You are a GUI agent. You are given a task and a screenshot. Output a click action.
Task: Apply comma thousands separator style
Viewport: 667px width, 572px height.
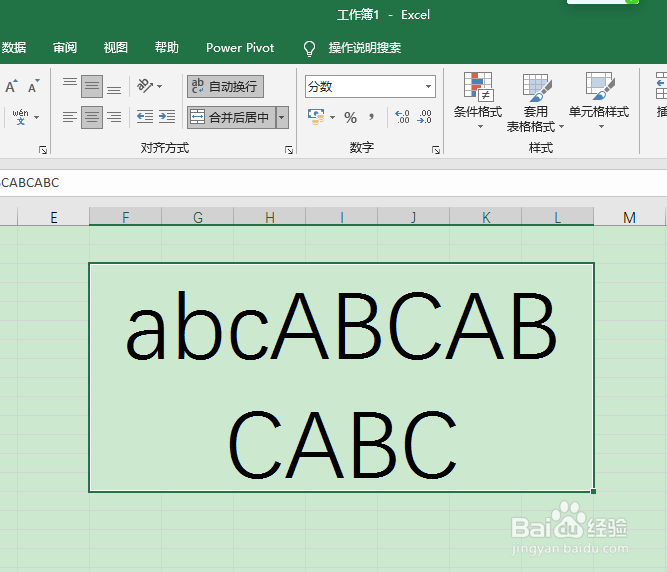coord(371,117)
